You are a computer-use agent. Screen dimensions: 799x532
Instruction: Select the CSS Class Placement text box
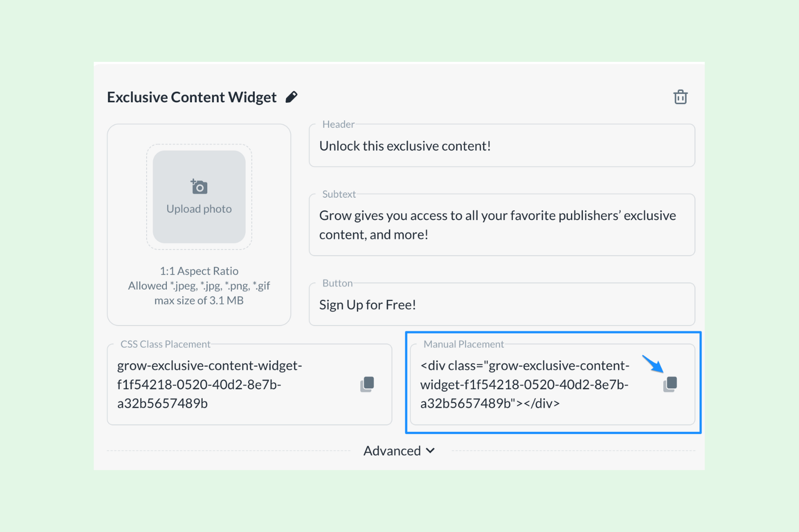[249, 384]
